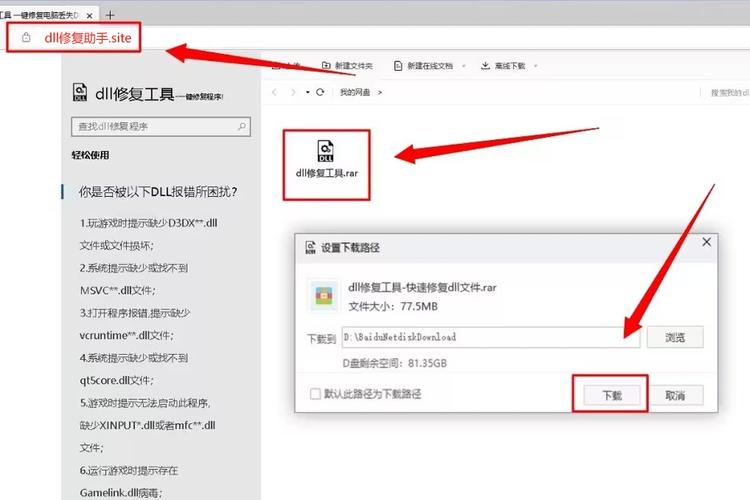Click 我的网盘 breadcrumb

click(x=355, y=92)
